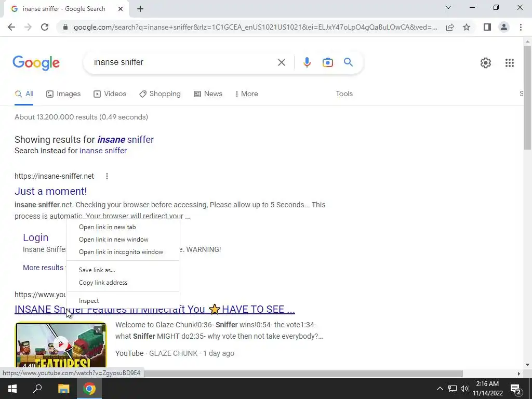Select Chrome icon in taskbar
The width and height of the screenshot is (532, 399).
pos(89,389)
